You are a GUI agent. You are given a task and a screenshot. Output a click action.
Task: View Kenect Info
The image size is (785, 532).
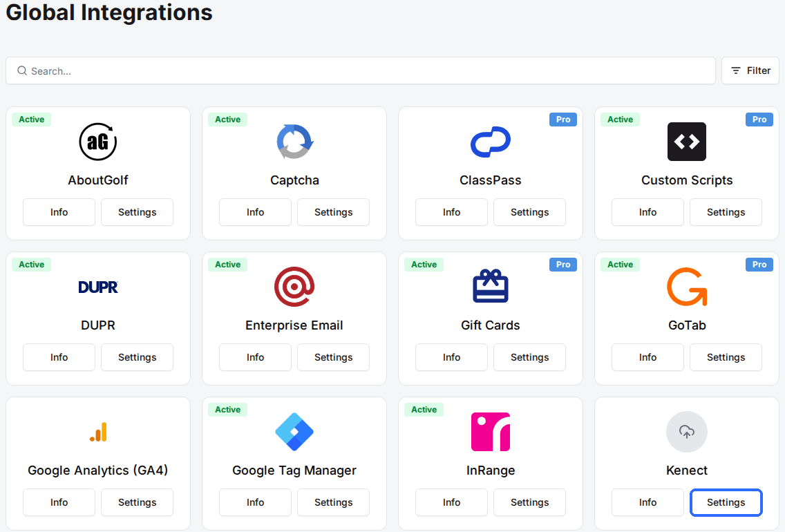[x=647, y=502]
